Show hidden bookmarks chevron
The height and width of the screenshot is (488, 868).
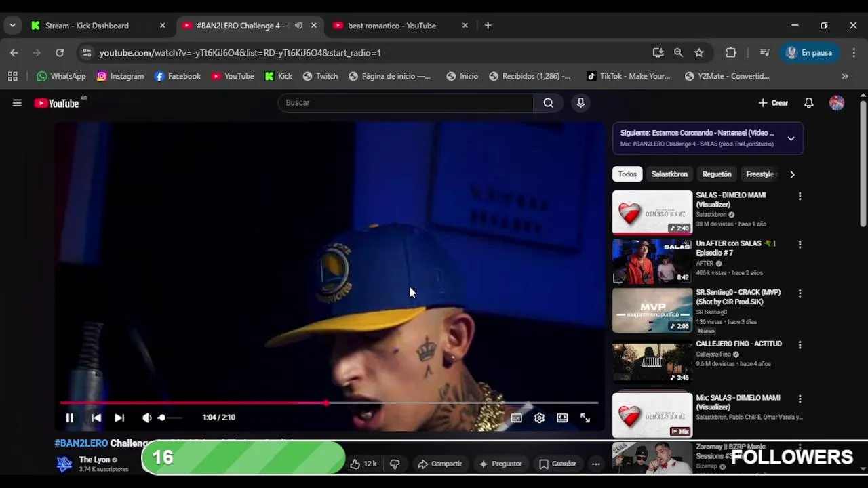tap(845, 76)
